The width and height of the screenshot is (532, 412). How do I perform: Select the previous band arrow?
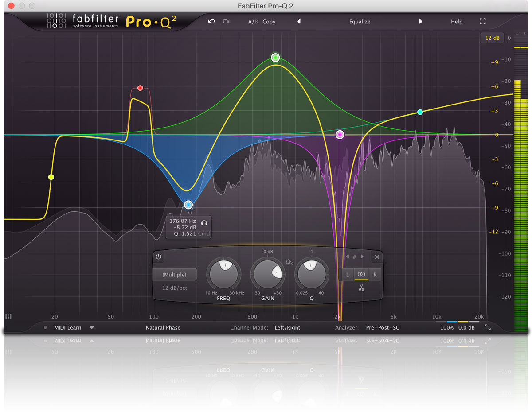(x=348, y=257)
